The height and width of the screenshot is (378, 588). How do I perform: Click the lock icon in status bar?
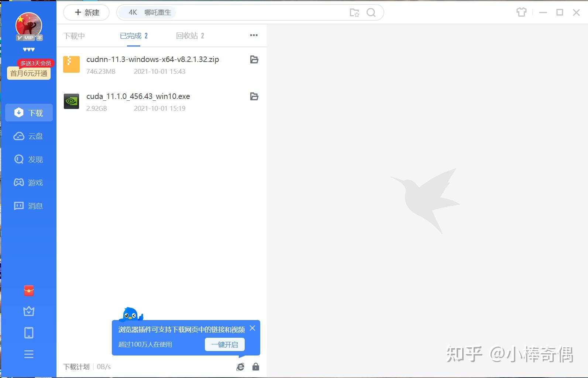pos(256,367)
